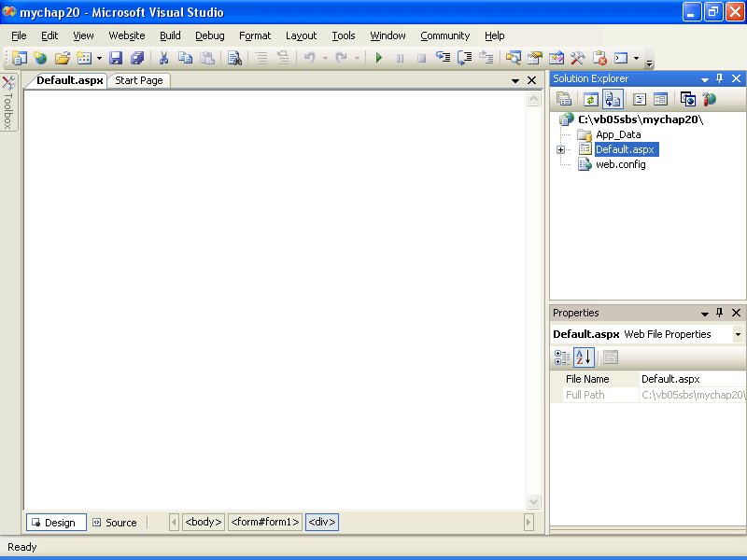Open the Website menu
747x560 pixels.
point(127,35)
